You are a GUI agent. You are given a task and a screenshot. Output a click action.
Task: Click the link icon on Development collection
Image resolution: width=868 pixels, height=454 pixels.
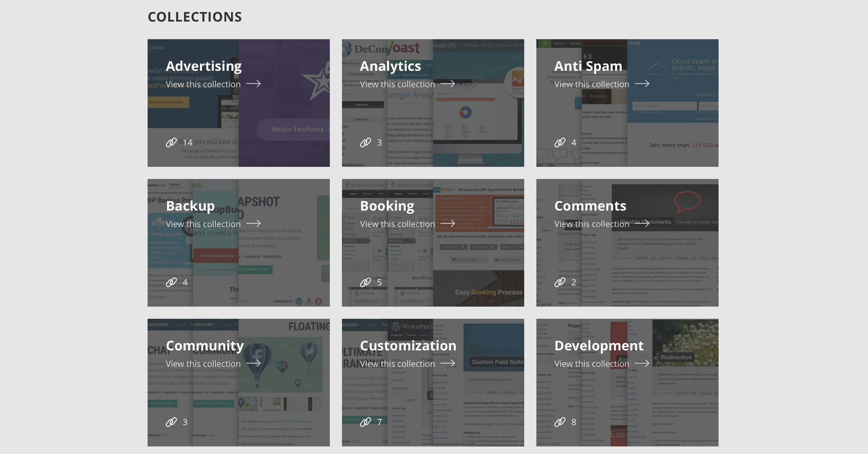pos(560,422)
